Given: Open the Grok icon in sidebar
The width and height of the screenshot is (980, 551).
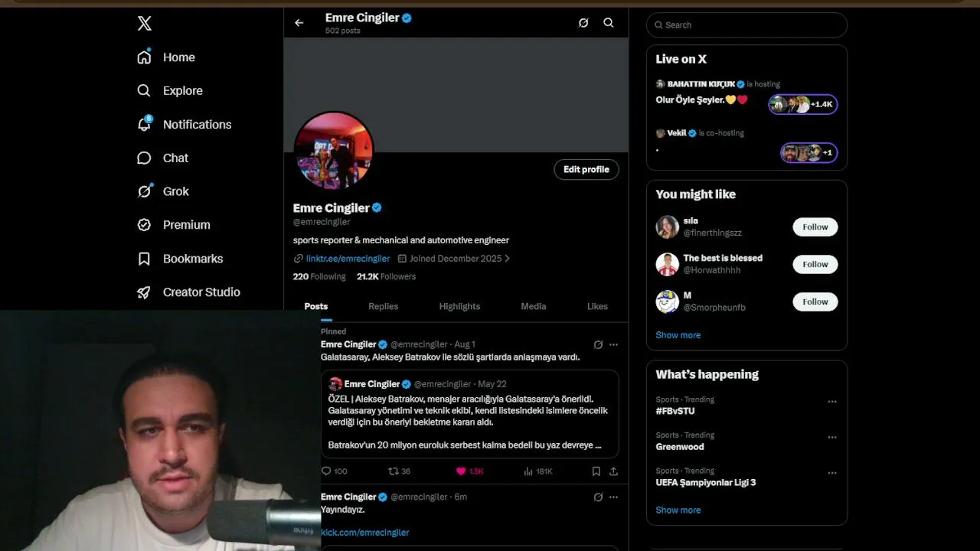Looking at the screenshot, I should [x=144, y=191].
